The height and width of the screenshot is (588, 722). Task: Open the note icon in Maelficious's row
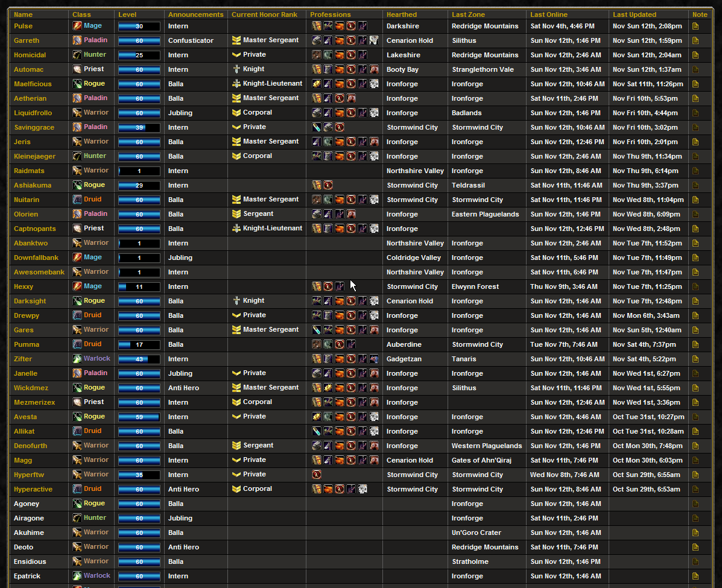point(695,84)
